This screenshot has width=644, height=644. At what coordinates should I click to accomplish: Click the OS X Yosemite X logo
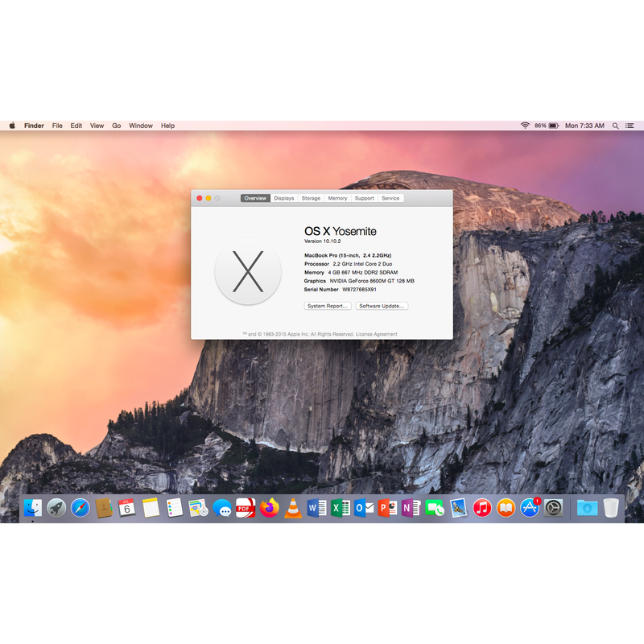coord(248,271)
